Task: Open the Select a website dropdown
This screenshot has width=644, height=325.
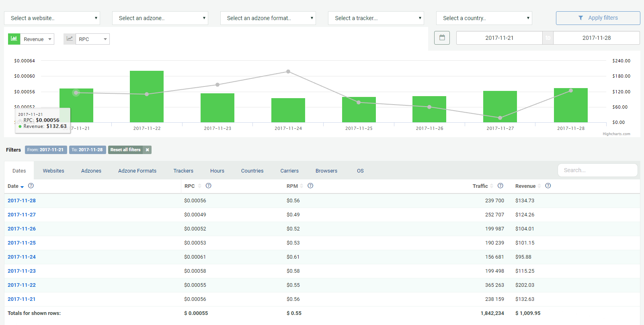Action: pyautogui.click(x=52, y=18)
